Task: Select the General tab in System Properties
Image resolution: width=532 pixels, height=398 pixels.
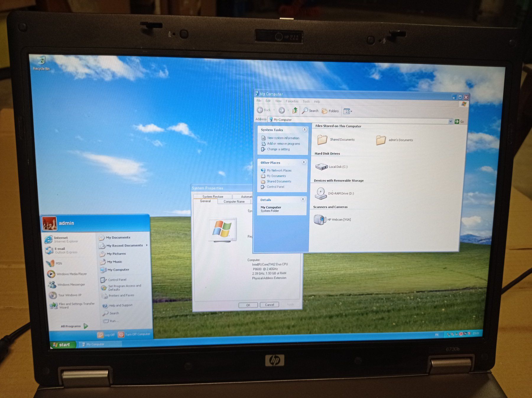Action: [205, 201]
